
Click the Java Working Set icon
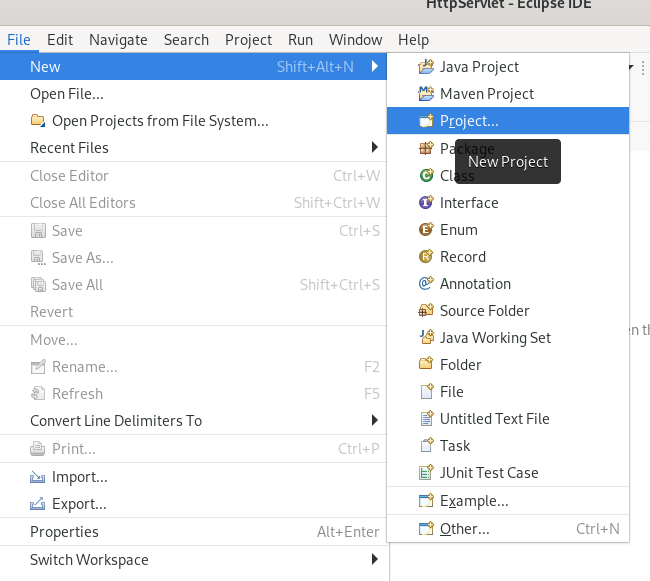(426, 337)
